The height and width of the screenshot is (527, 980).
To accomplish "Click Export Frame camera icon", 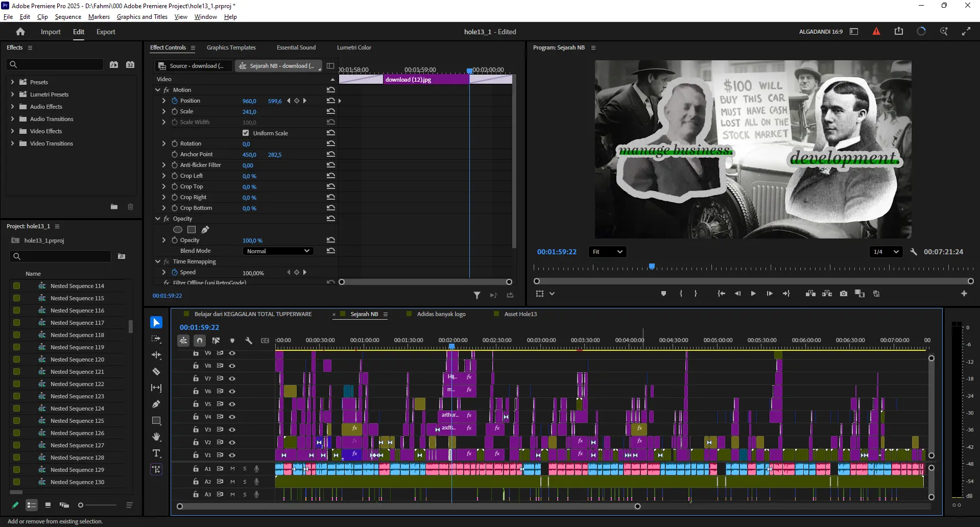I will pyautogui.click(x=844, y=294).
